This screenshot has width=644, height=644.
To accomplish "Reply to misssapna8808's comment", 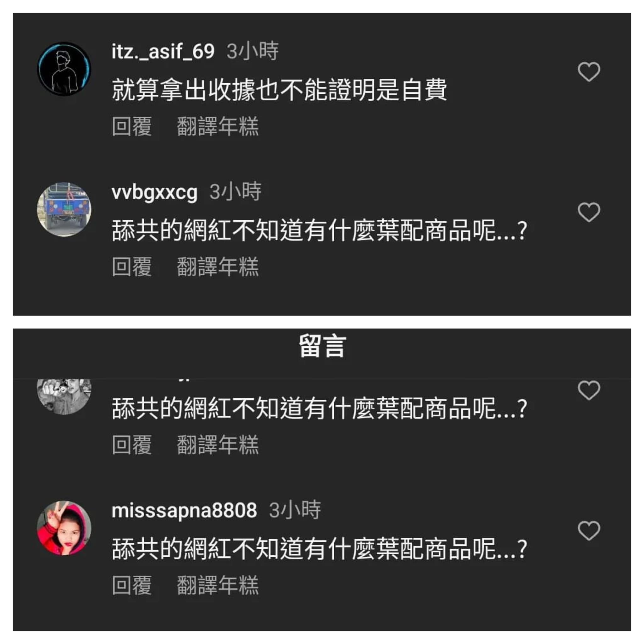I will coord(132,585).
